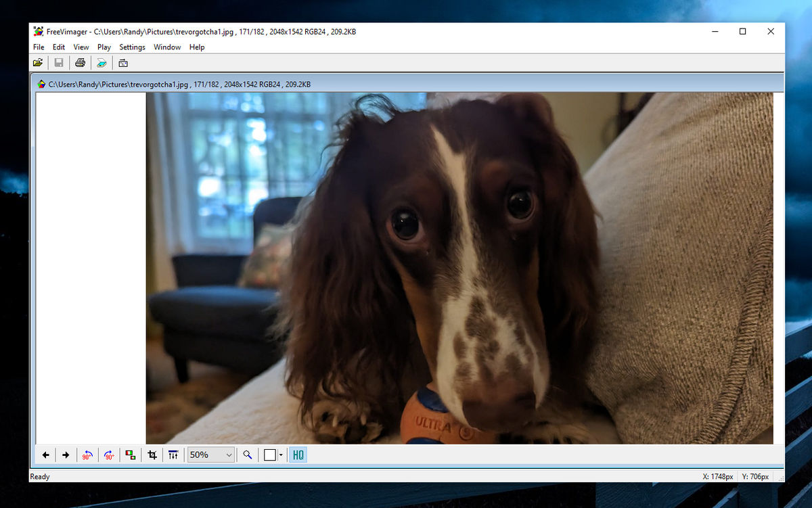Click the red-green squares resize icon

coord(131,455)
